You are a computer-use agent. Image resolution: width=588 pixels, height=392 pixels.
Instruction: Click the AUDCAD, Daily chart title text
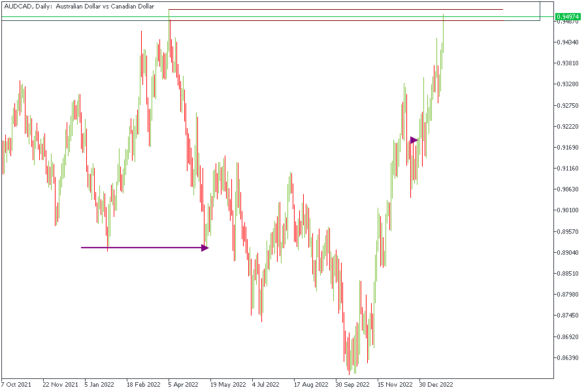(79, 7)
